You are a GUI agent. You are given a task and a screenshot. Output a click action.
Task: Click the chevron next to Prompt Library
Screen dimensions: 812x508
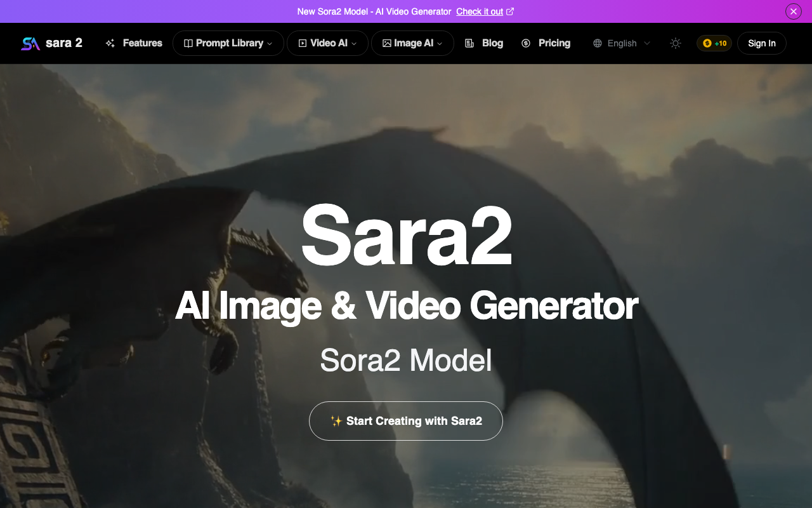coord(270,44)
